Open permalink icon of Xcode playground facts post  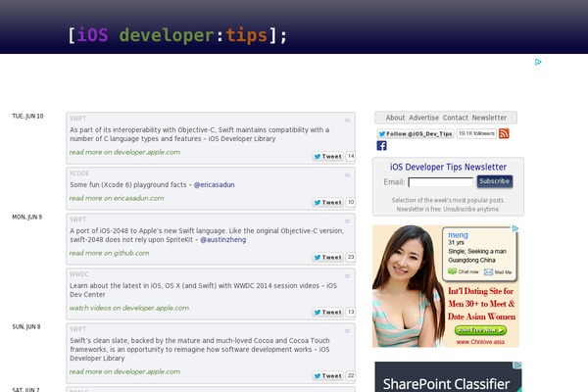point(347,175)
